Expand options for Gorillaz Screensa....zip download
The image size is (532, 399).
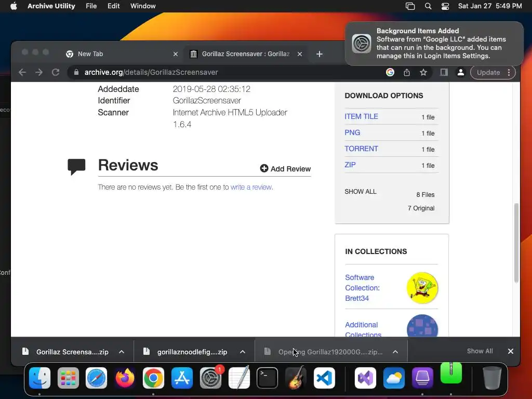[x=122, y=352]
